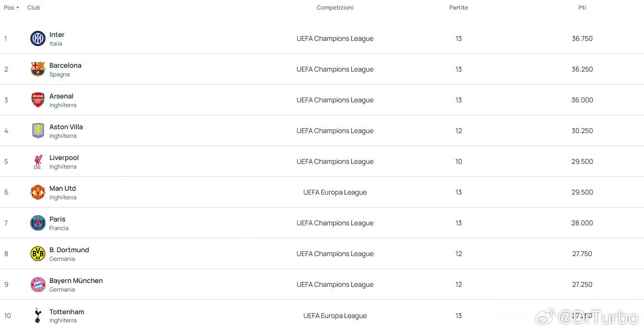Select the Tottenham cockerel crest

click(38, 316)
